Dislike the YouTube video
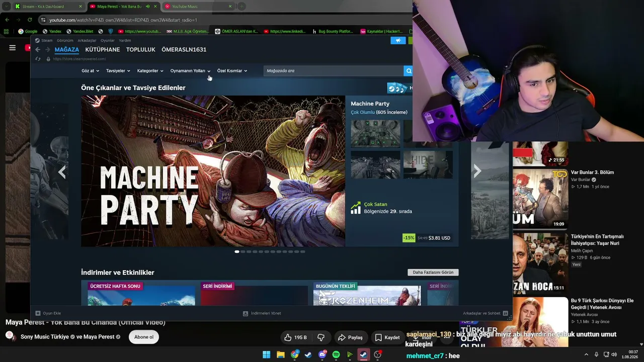Image resolution: width=644 pixels, height=362 pixels. tap(321, 337)
